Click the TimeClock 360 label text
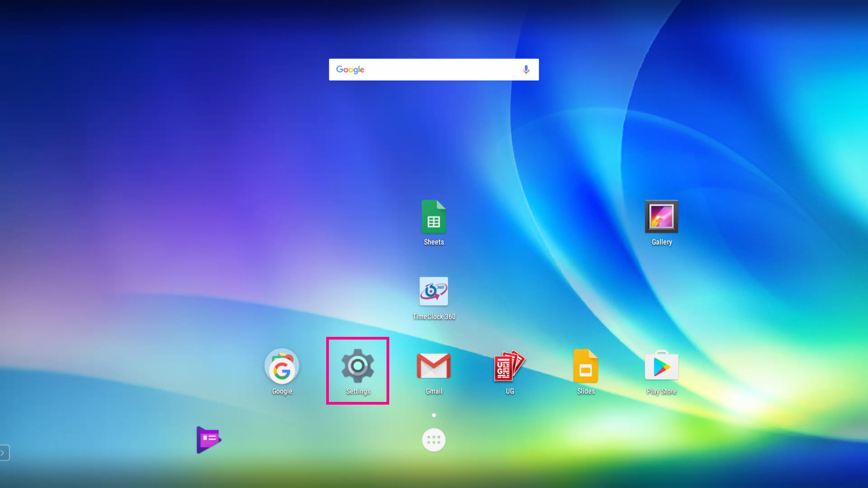 tap(434, 317)
